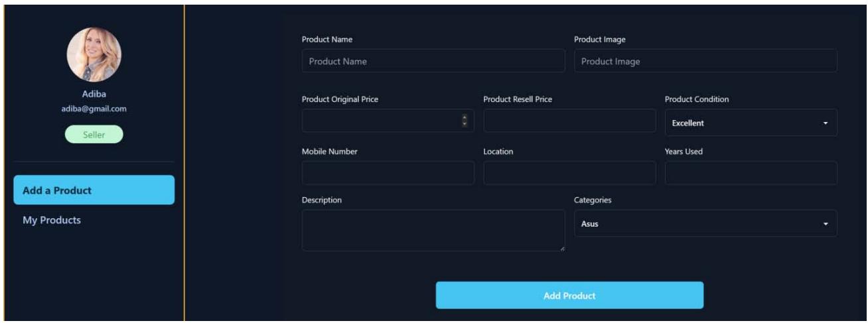
Task: Click the Years Used input field
Action: tap(751, 173)
